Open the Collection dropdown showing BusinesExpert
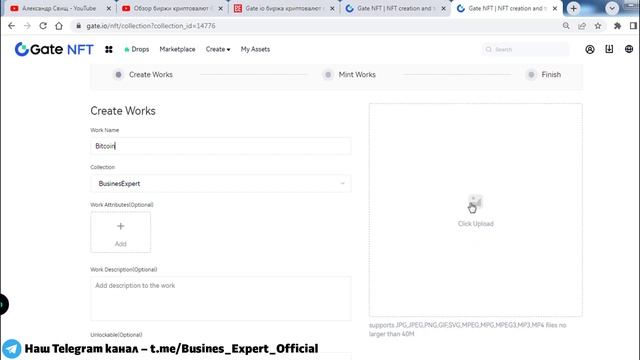The width and height of the screenshot is (640, 360). pos(220,184)
